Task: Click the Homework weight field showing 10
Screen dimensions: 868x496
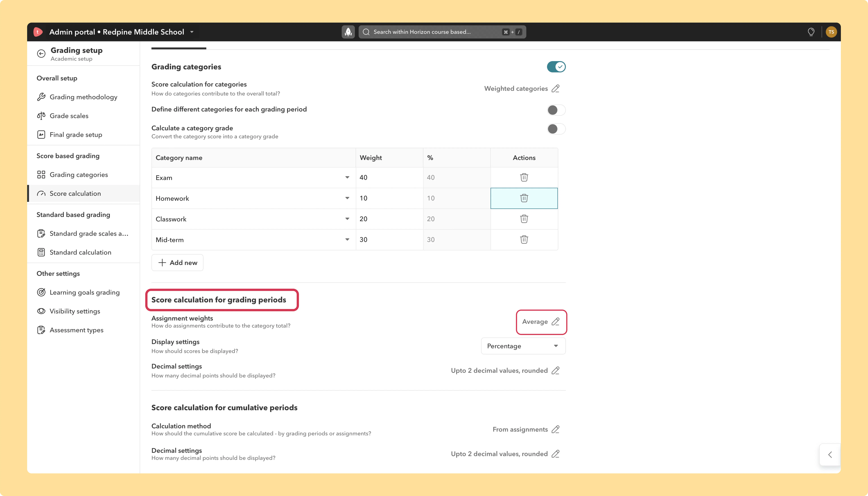Action: 389,198
